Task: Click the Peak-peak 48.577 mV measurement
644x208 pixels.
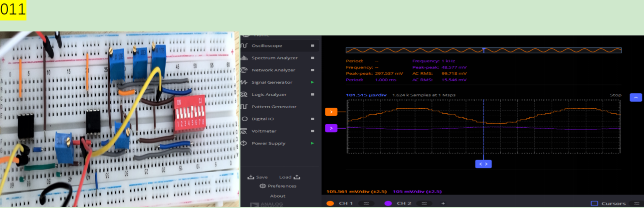Action: 439,67
